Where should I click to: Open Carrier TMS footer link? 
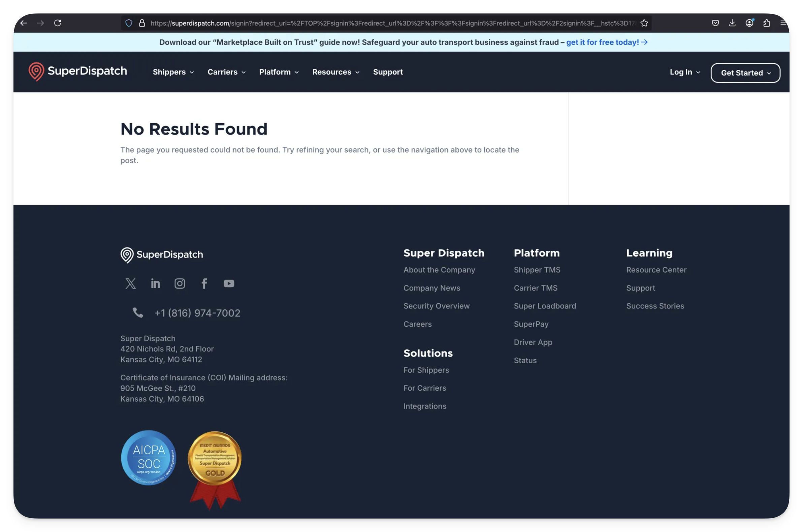(536, 288)
